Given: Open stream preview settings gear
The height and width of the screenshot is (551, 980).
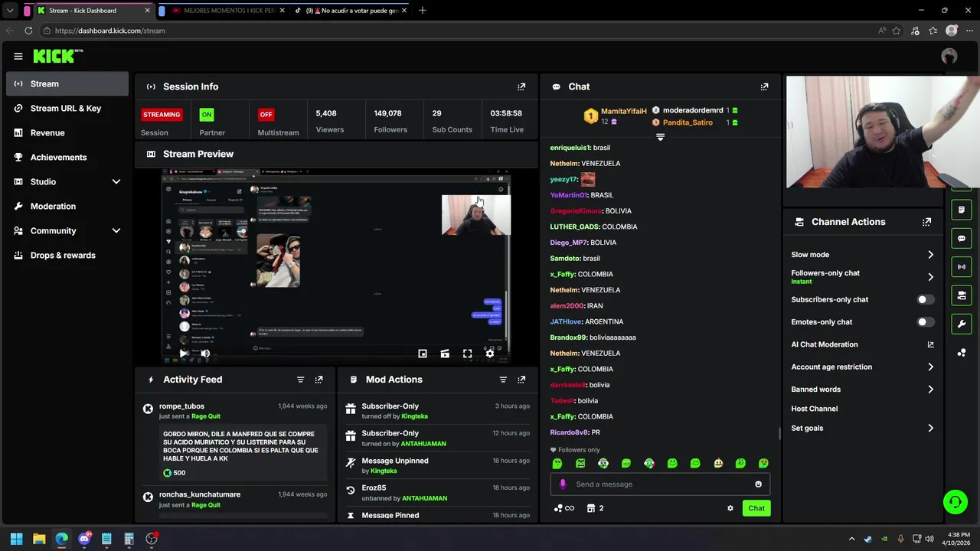Looking at the screenshot, I should (x=490, y=354).
